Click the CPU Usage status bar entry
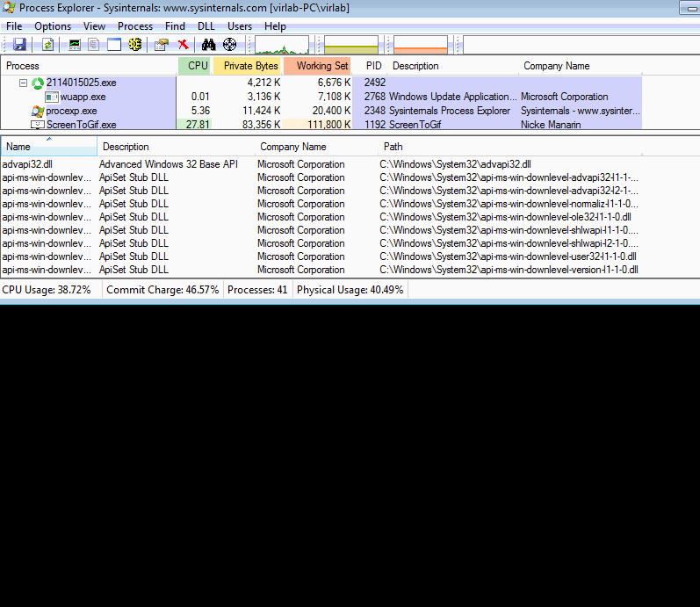Image resolution: width=700 pixels, height=607 pixels. (47, 290)
